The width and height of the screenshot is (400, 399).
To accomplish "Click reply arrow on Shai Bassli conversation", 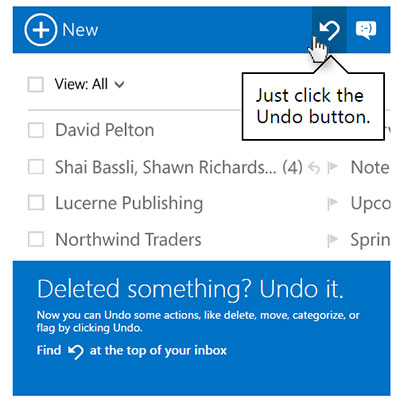I will (x=314, y=167).
